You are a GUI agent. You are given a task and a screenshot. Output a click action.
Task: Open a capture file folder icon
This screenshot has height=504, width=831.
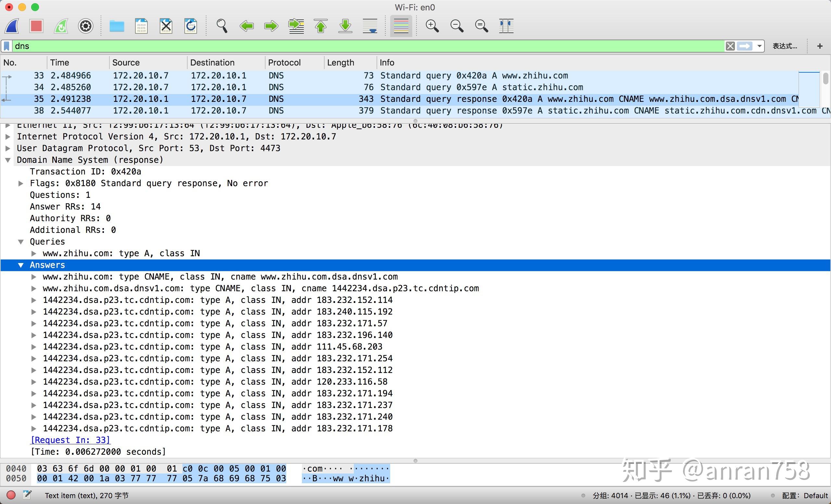point(117,26)
